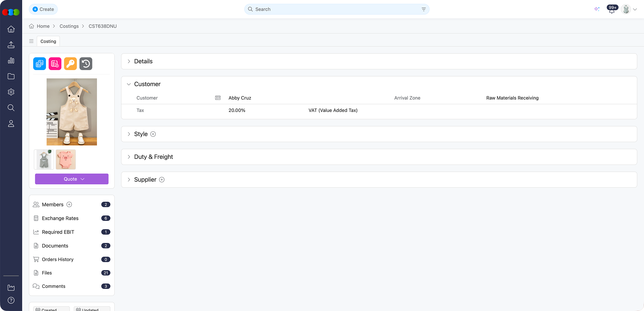Toggle the hamburger menu beside Costing tab
The height and width of the screenshot is (311, 644).
31,41
